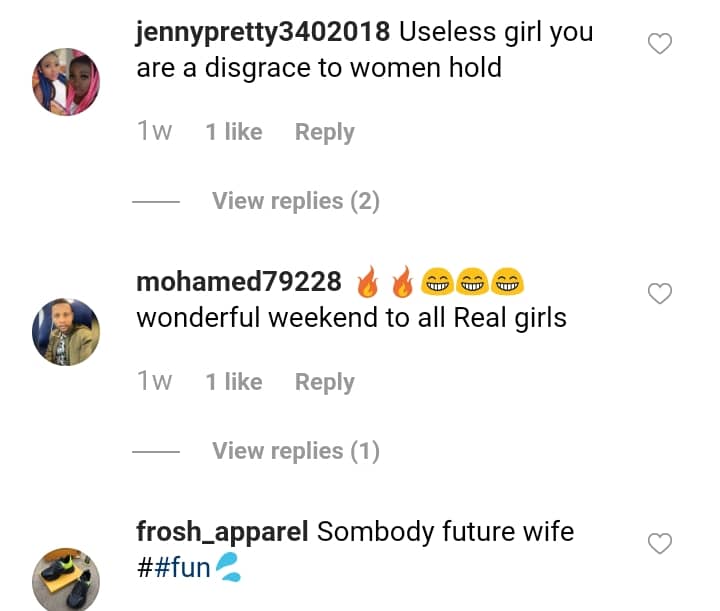Like jennypretty3402018's comment with the heart
Viewport: 720px width, 611px height.
660,44
